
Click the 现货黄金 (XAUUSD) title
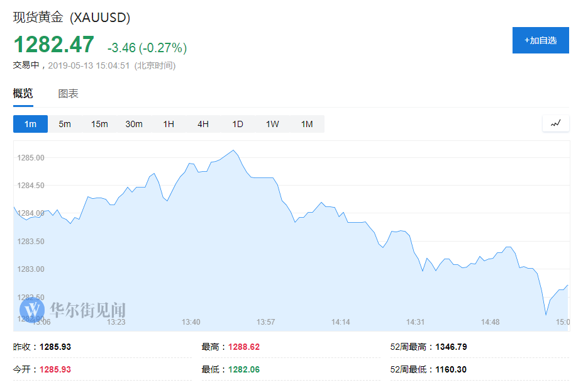72,18
